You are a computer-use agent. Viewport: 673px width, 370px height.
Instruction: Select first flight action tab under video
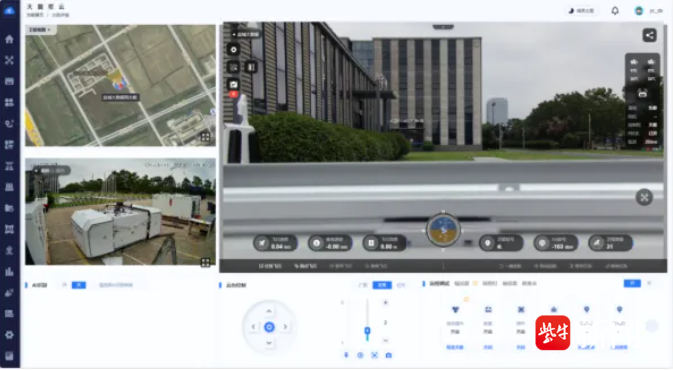[270, 266]
